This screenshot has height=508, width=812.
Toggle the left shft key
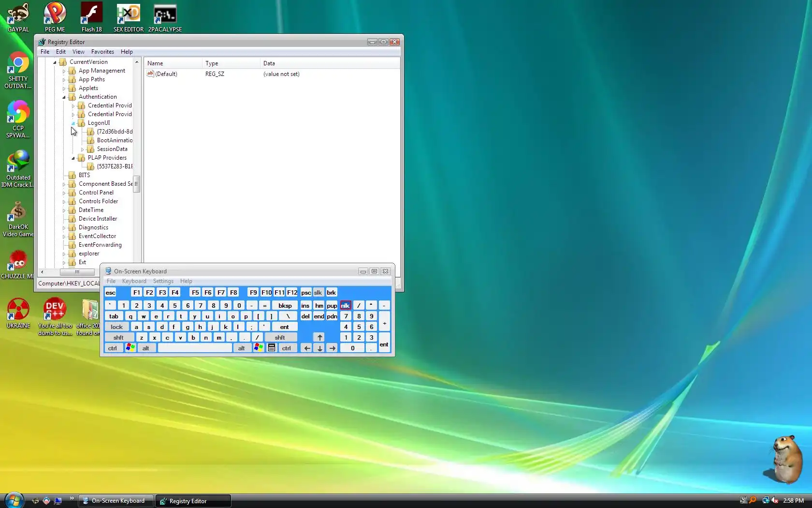[x=118, y=337]
